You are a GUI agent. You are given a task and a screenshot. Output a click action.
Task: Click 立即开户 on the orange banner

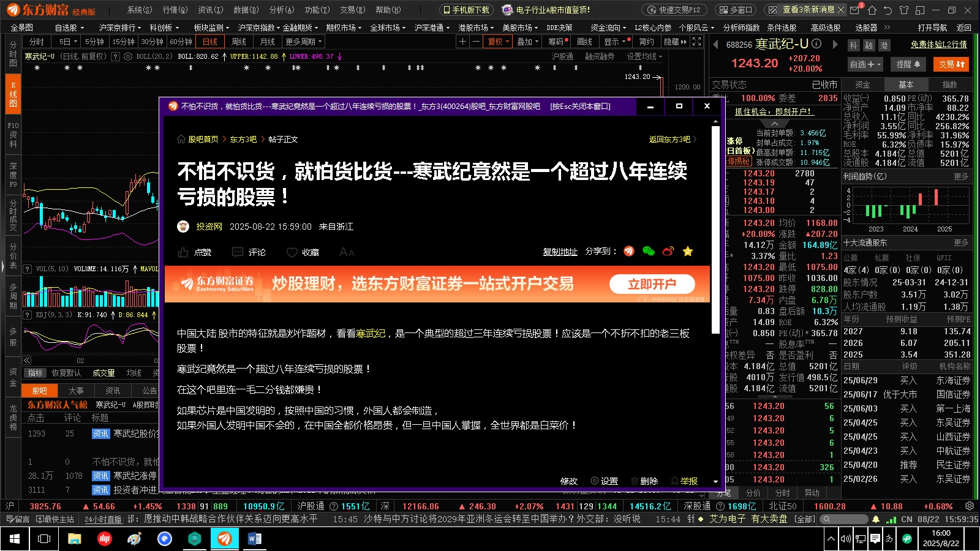pyautogui.click(x=652, y=284)
